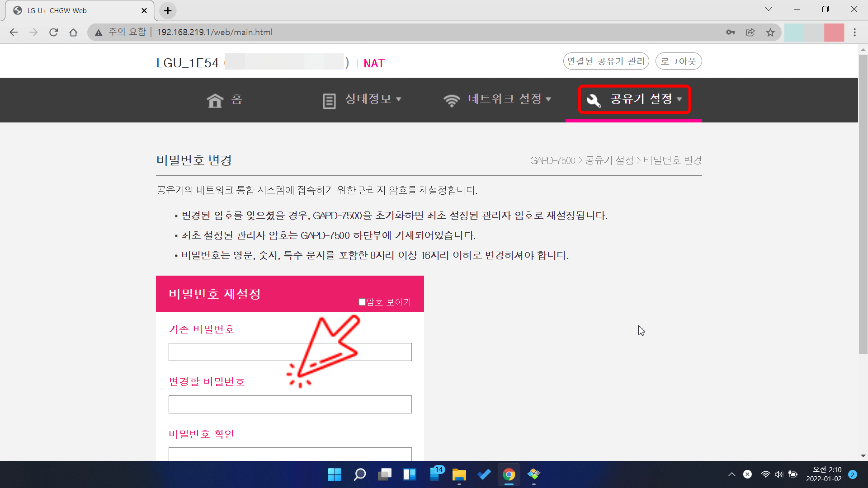Open File Explorer from the taskbar

(x=459, y=474)
